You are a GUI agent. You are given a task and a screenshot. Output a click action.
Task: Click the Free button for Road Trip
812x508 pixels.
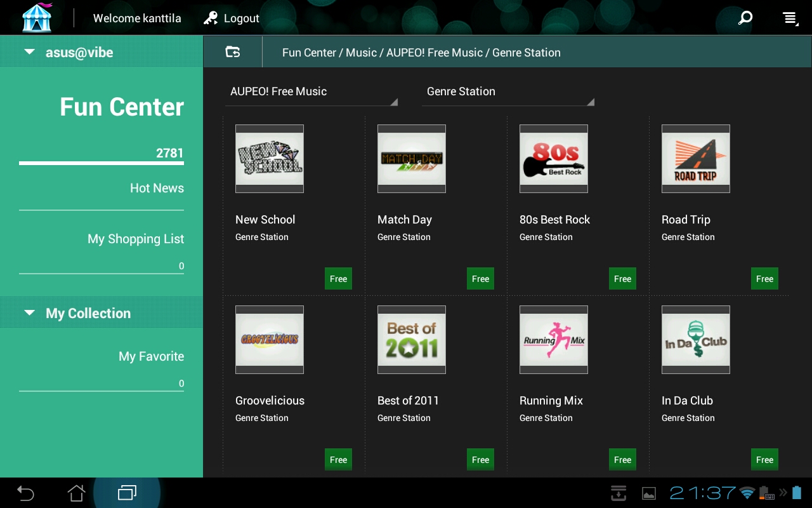(765, 279)
